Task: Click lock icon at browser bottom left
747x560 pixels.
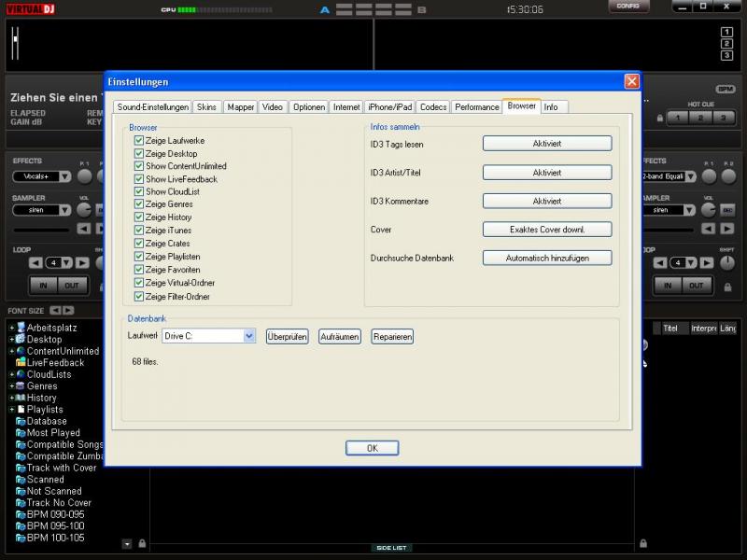Action: pos(142,543)
